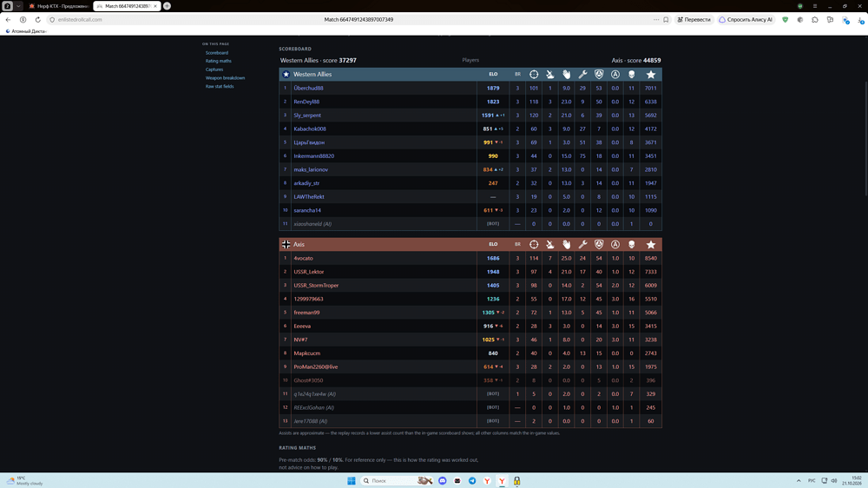The width and height of the screenshot is (868, 488).
Task: Click the kills crosshair icon in Axis header
Action: click(x=534, y=244)
